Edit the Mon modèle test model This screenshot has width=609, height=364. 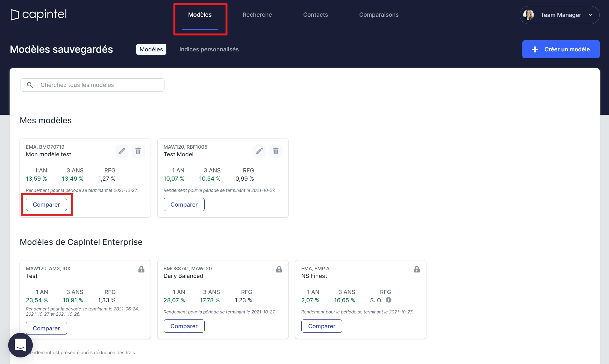pos(122,151)
